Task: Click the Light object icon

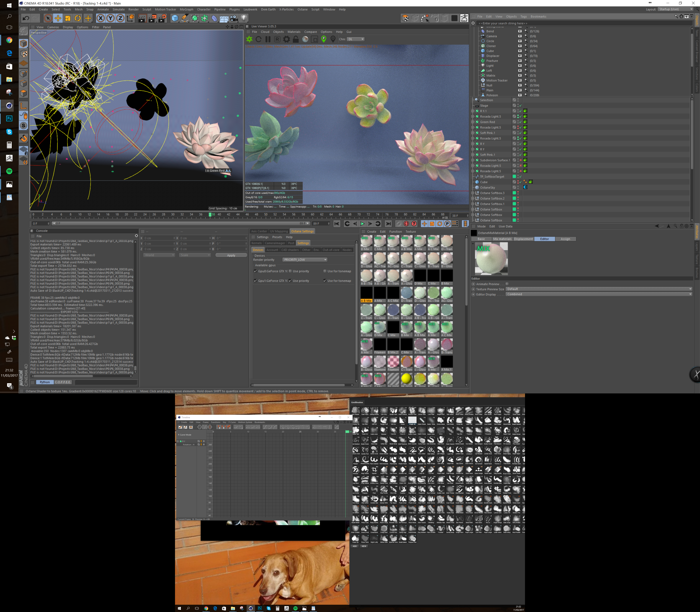Action: 244,18
